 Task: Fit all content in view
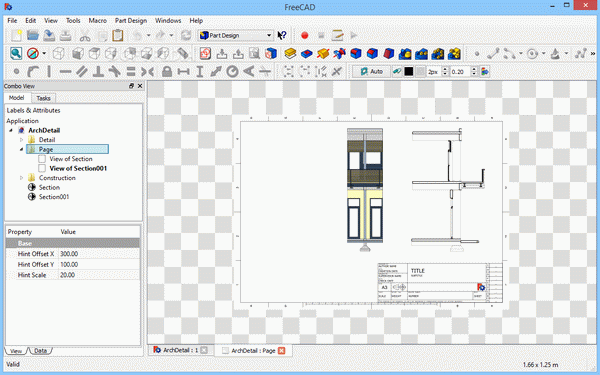16,54
